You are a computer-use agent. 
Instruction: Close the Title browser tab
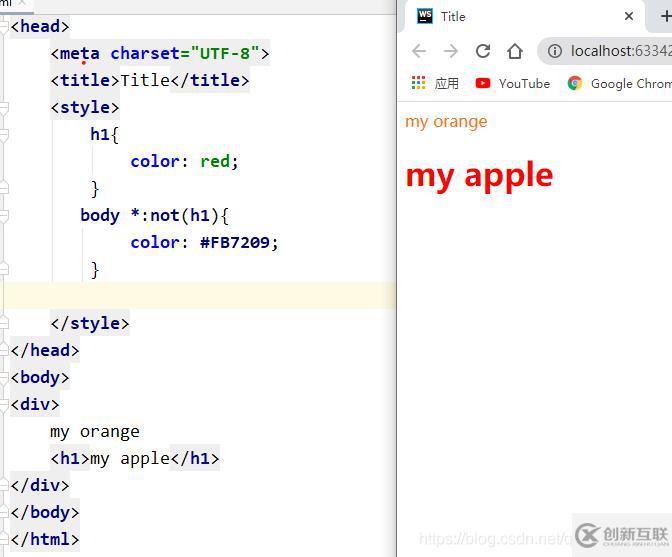629,16
